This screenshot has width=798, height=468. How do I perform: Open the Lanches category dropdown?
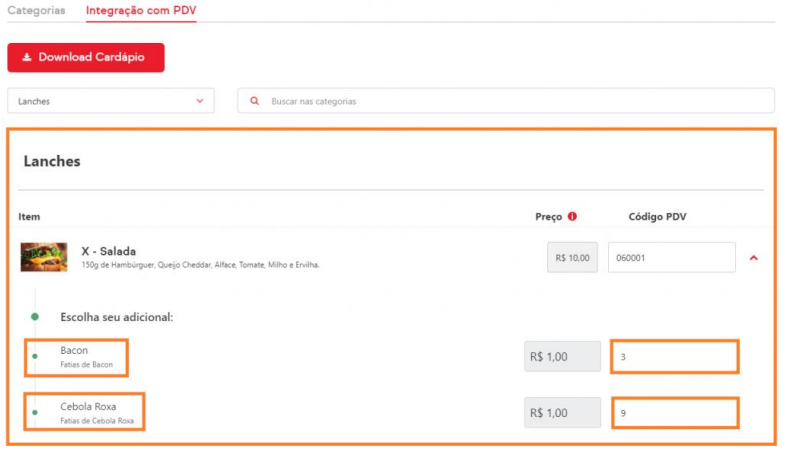pyautogui.click(x=110, y=101)
